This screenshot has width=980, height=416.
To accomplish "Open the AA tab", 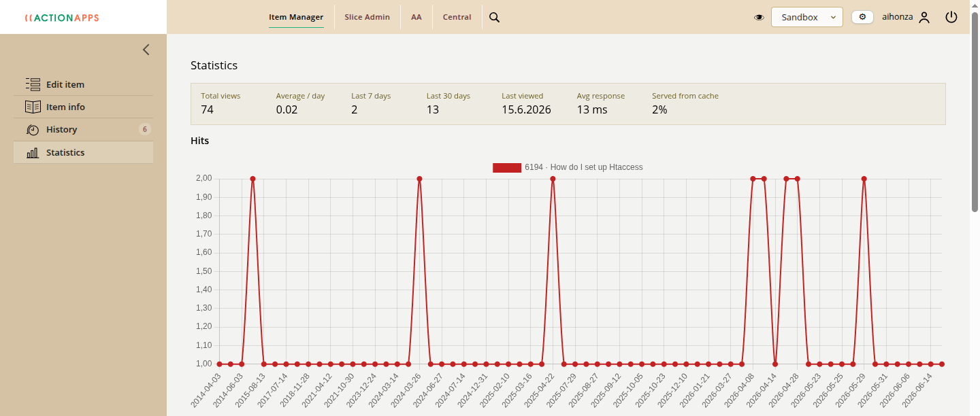I will [416, 17].
